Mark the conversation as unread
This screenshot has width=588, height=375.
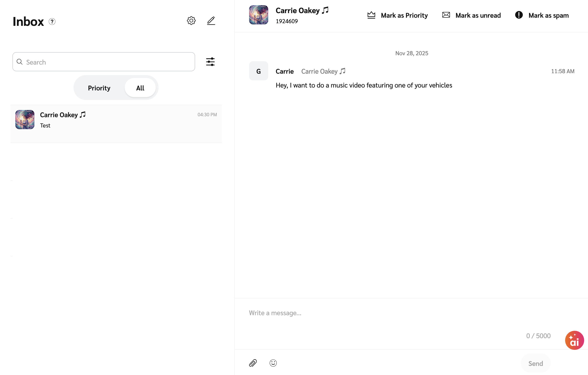[x=471, y=15]
